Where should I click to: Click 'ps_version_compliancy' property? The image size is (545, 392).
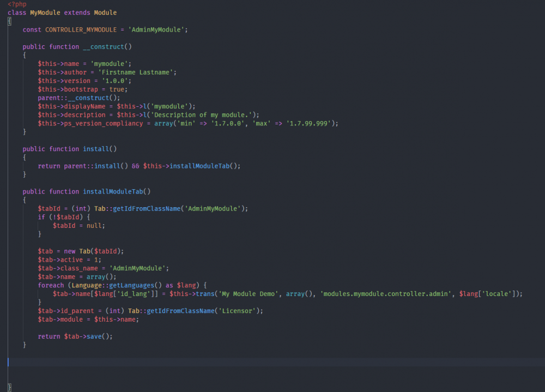tap(103, 123)
